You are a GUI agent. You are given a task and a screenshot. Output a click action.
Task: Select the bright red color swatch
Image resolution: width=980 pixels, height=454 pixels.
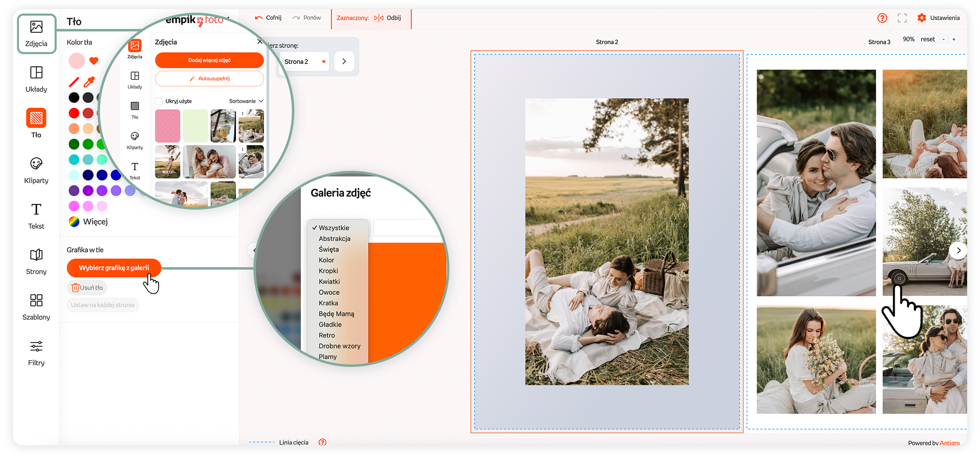coord(74,113)
